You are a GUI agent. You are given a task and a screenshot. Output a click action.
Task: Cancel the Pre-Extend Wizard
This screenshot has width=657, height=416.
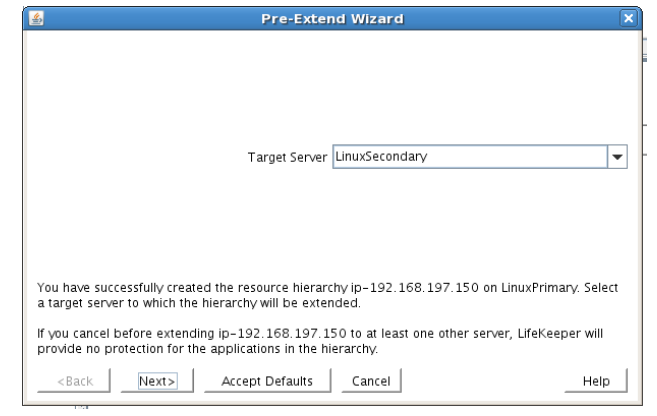[x=370, y=381]
